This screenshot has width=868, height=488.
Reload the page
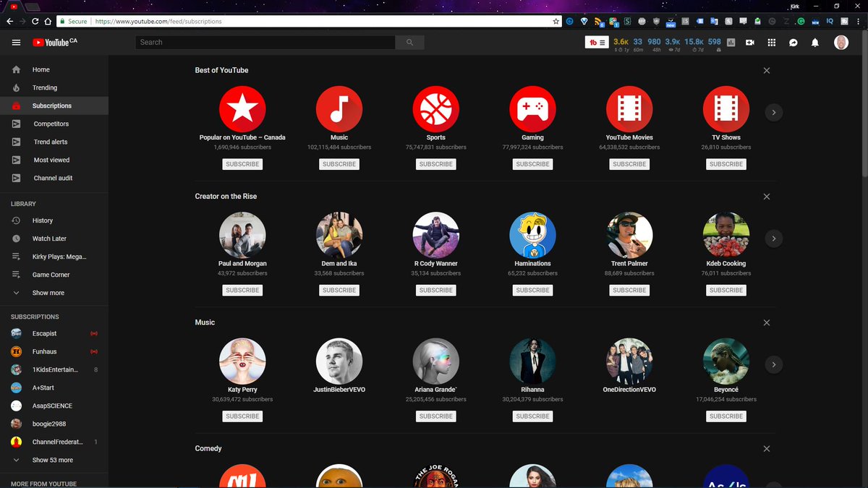pos(35,22)
